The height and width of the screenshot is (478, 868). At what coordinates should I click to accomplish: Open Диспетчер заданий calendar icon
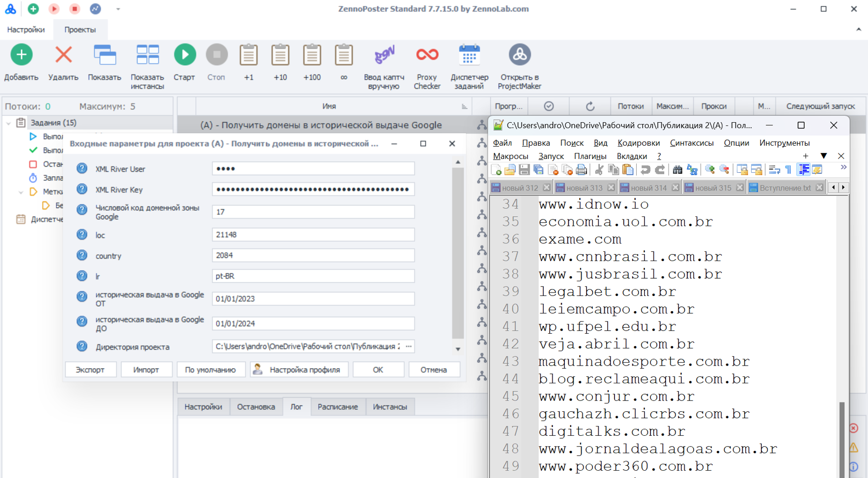click(x=469, y=54)
